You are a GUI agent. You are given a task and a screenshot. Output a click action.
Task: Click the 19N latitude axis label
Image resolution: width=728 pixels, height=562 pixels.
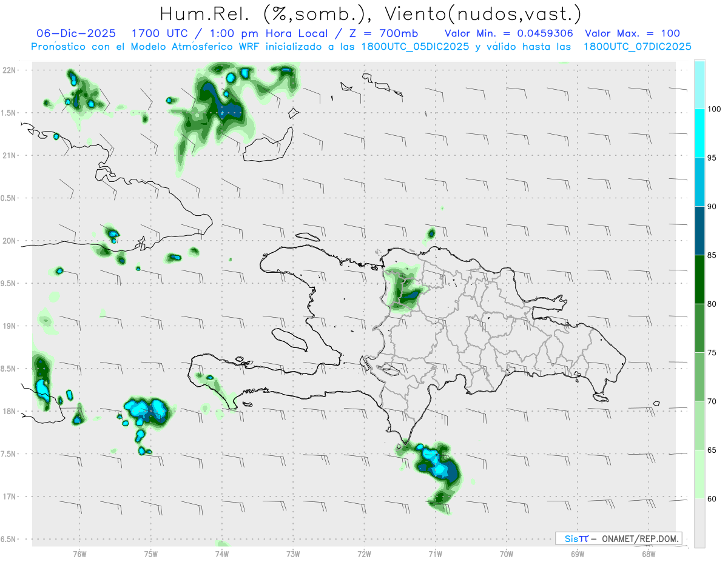(x=9, y=326)
